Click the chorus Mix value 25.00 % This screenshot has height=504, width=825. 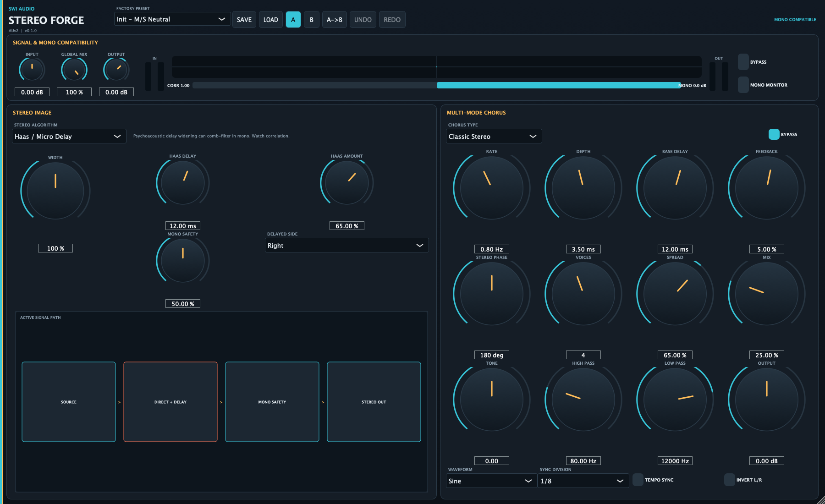(x=767, y=355)
